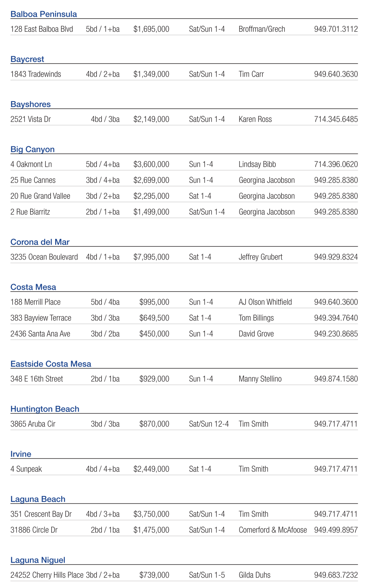Click the Huntington Beach heading

click(x=45, y=409)
